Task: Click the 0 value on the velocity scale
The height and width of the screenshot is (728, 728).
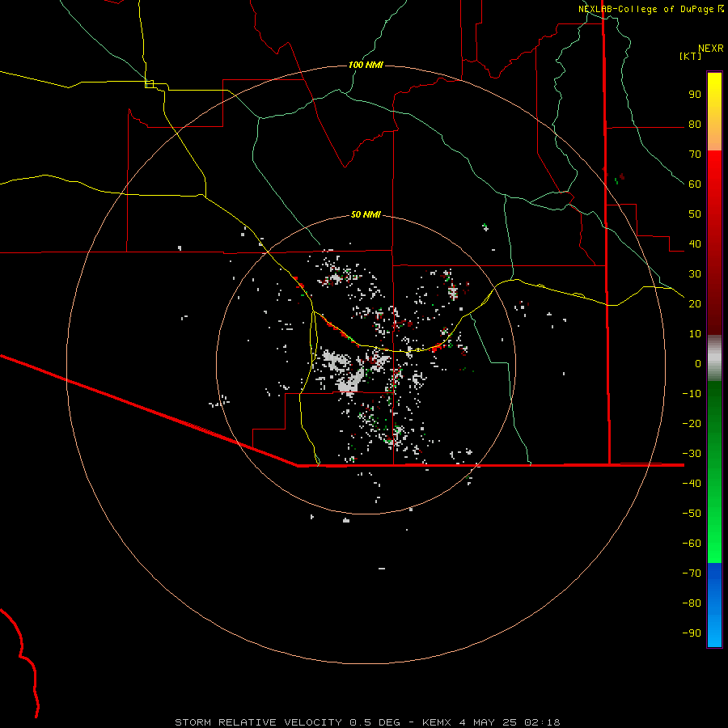Action: click(x=698, y=363)
